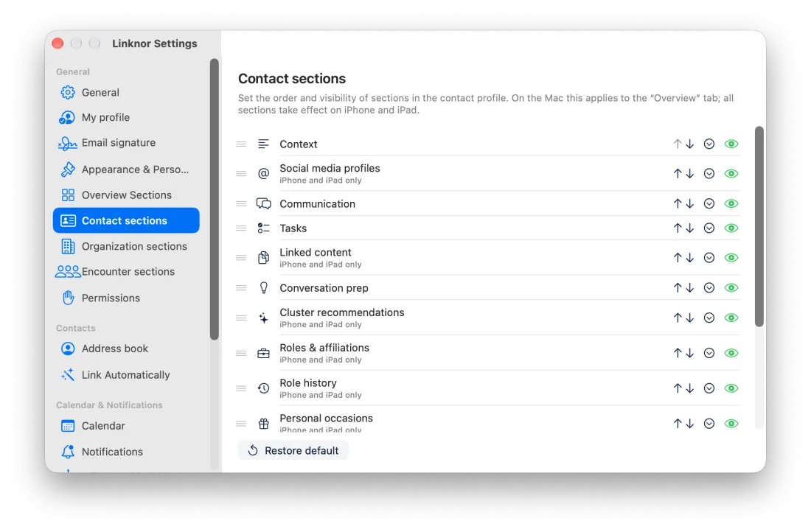Open options dropdown for Role history
The image size is (811, 532).
[x=709, y=388]
